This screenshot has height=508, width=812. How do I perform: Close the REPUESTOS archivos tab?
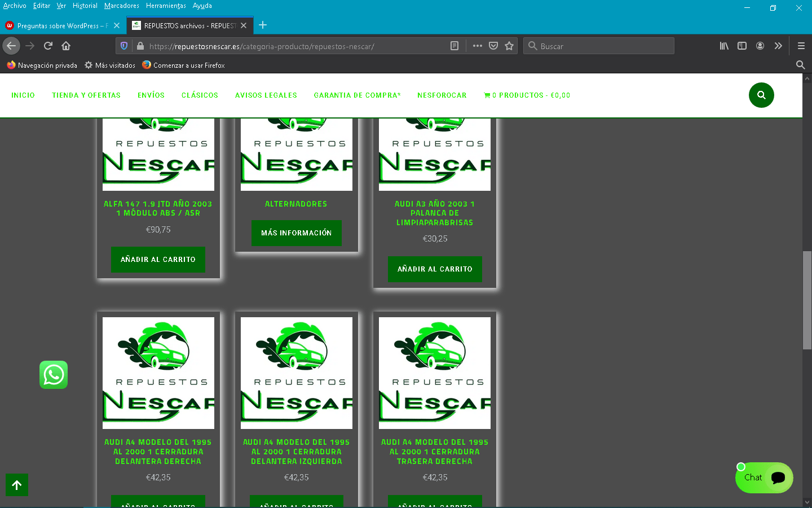244,25
